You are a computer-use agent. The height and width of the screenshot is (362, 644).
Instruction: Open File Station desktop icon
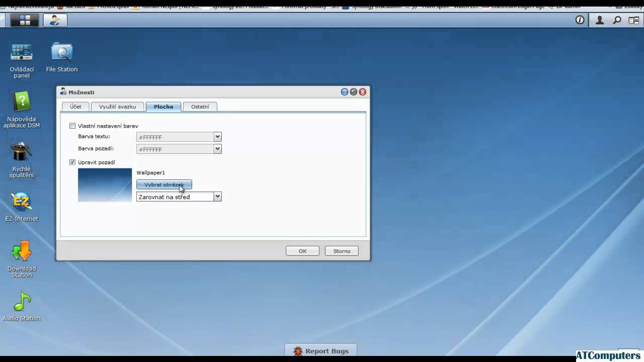tap(62, 57)
